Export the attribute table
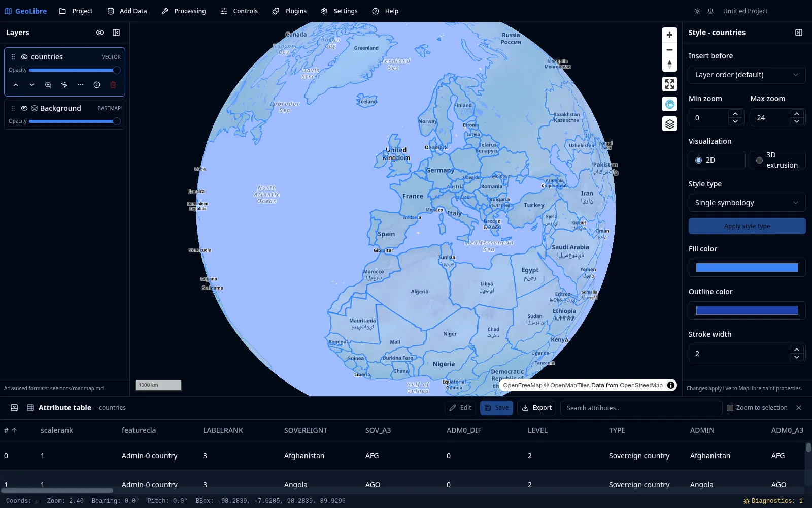Viewport: 812px width, 508px height. (537, 408)
